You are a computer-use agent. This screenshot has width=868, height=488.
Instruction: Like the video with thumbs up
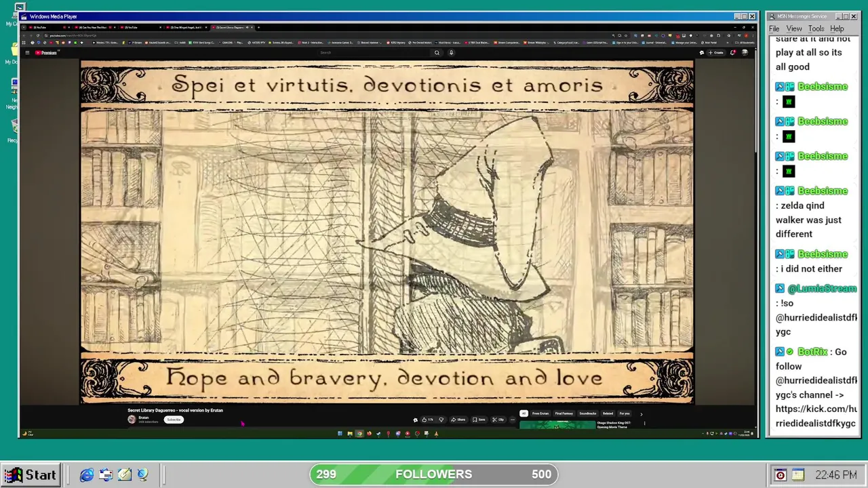(x=427, y=420)
